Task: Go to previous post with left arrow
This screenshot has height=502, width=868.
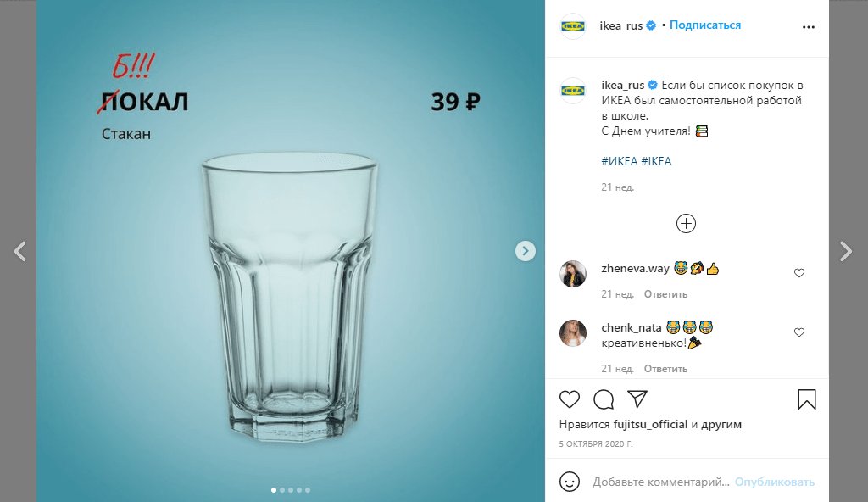Action: pyautogui.click(x=21, y=251)
